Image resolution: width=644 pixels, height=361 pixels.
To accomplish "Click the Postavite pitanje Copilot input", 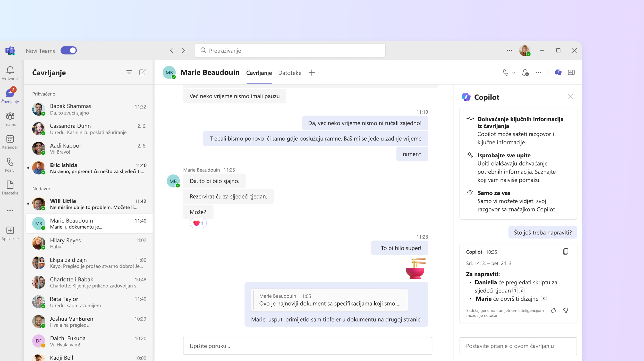I will tap(518, 346).
